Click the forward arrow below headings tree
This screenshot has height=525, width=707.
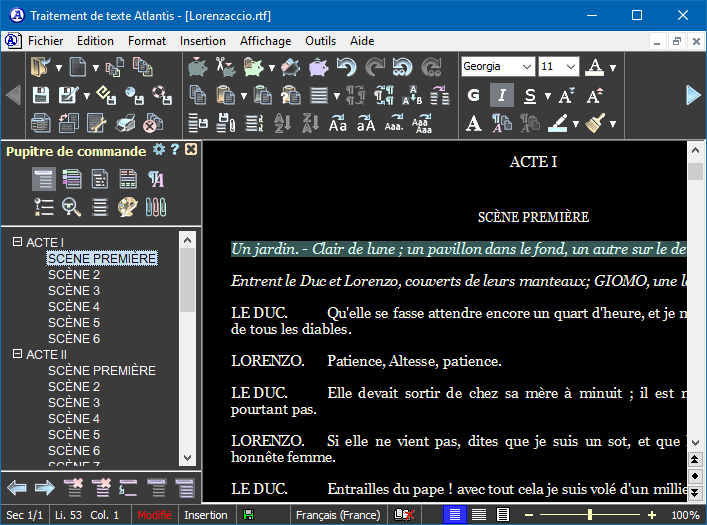click(45, 488)
